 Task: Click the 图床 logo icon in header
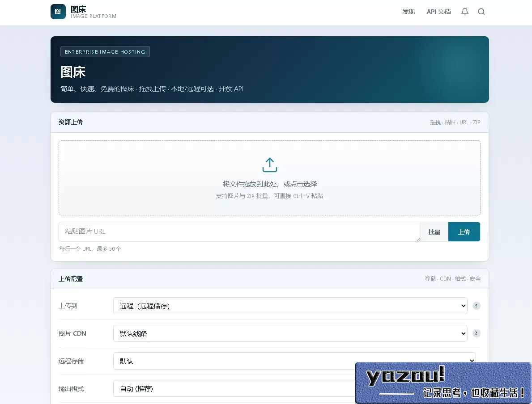click(58, 12)
